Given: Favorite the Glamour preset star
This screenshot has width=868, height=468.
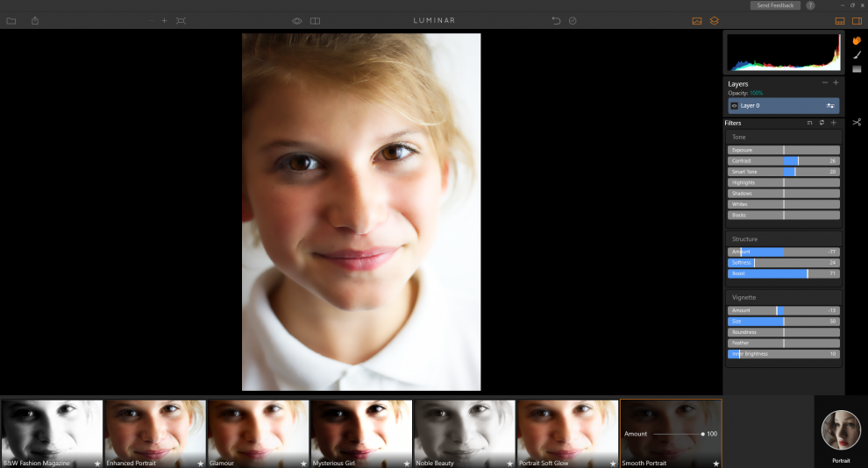Looking at the screenshot, I should coord(303,464).
